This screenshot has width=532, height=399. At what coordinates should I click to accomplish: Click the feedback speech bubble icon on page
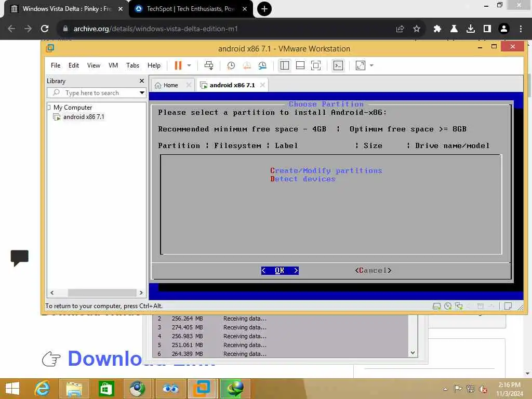[x=19, y=258]
